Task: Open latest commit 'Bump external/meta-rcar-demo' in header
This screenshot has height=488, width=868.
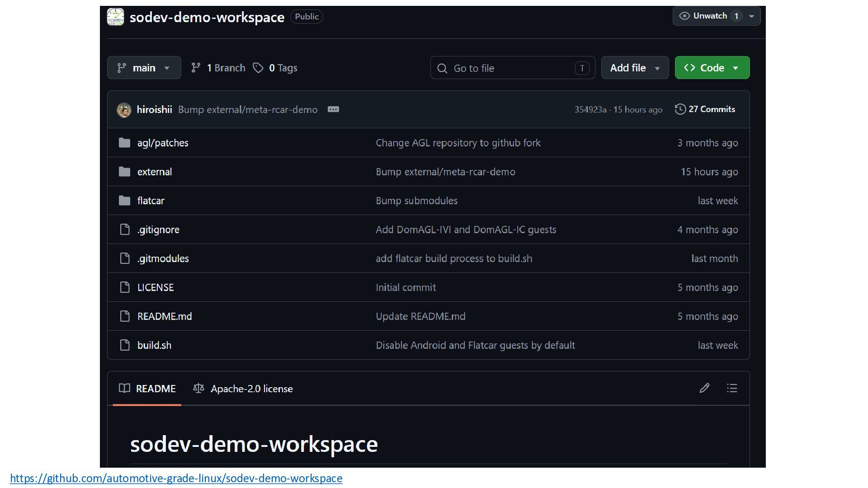Action: (248, 110)
